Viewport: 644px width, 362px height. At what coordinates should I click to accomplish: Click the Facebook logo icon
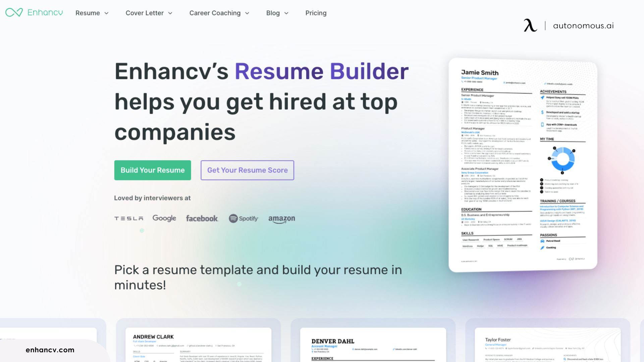[x=201, y=218]
